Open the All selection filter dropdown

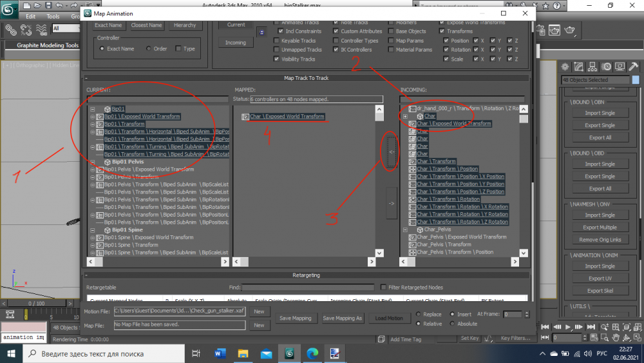point(66,28)
